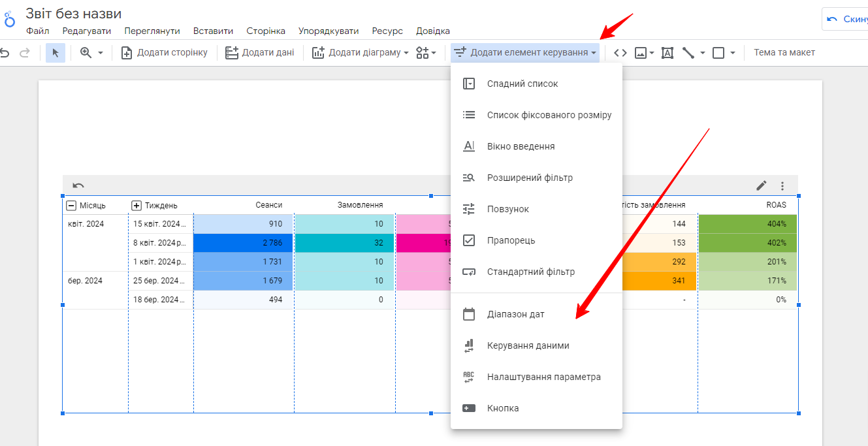This screenshot has height=446, width=868.
Task: Sort by the Замовлення column header
Action: click(x=360, y=205)
